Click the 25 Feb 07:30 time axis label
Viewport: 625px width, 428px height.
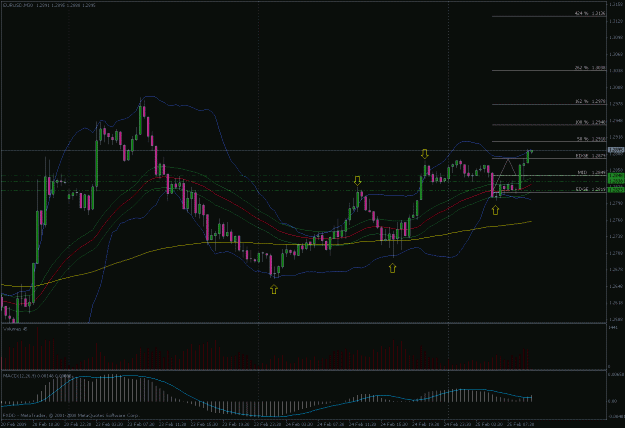(x=521, y=424)
